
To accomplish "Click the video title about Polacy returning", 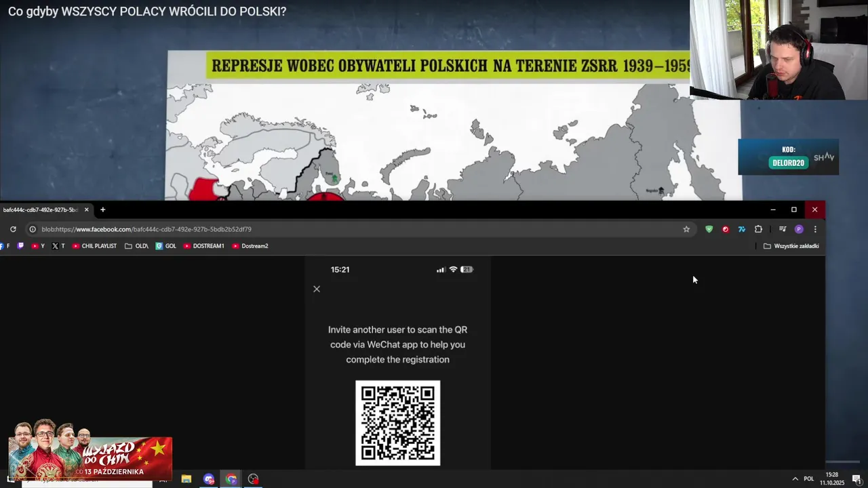I will [147, 12].
